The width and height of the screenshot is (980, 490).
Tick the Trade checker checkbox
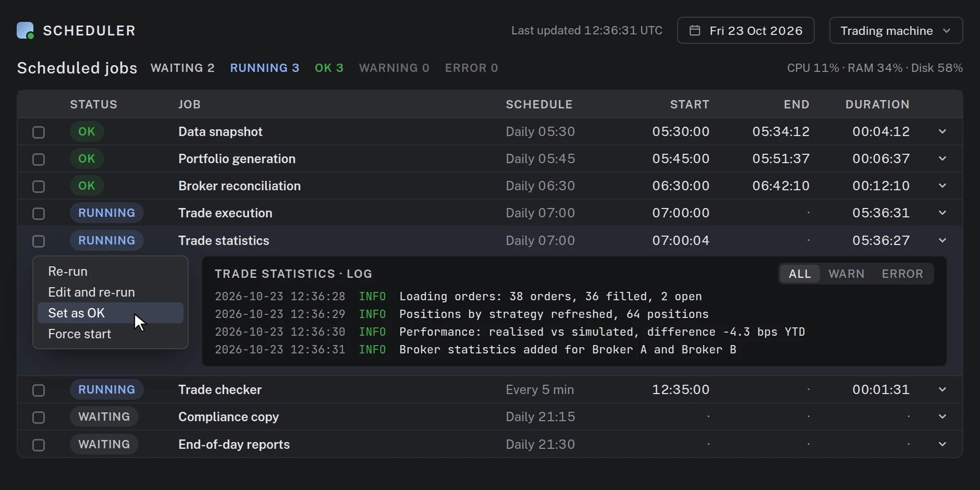pos(39,390)
